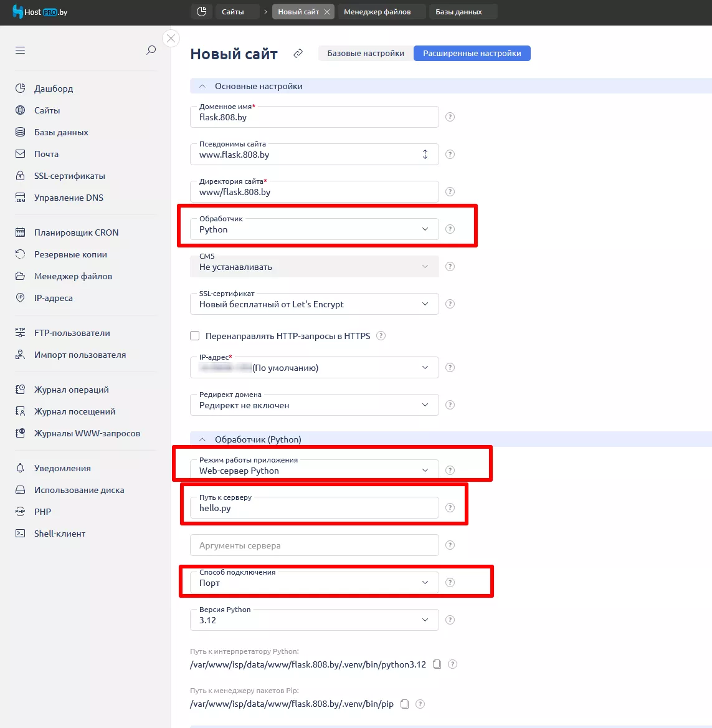Click the IP-адреса pin icon
The width and height of the screenshot is (712, 728).
click(20, 297)
